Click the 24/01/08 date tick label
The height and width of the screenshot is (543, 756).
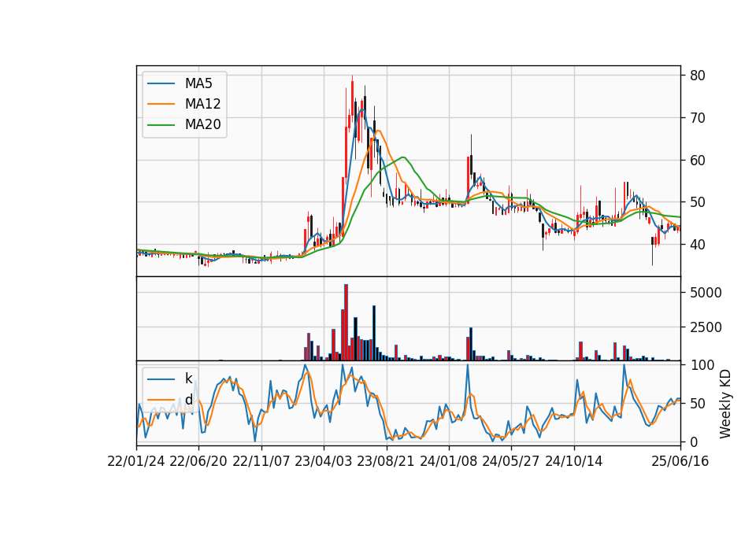(x=448, y=461)
